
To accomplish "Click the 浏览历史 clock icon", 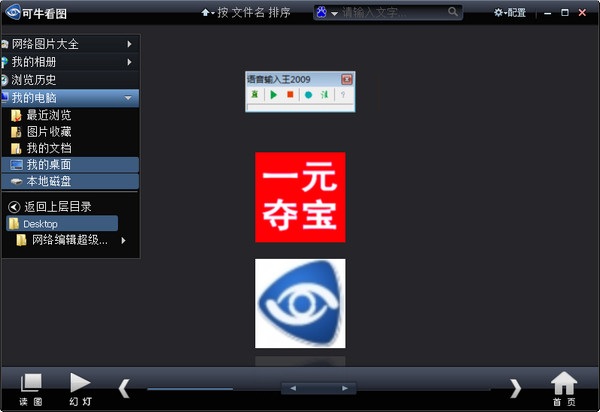I will [5, 80].
